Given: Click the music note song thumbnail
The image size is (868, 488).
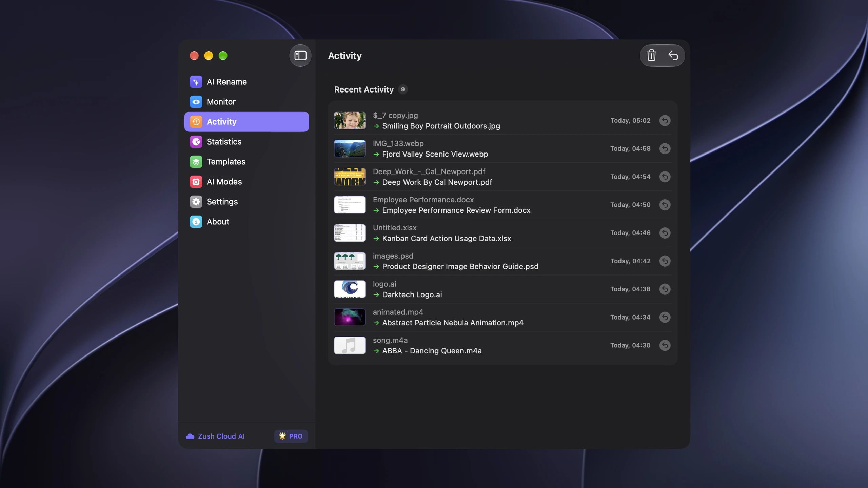Looking at the screenshot, I should point(350,346).
